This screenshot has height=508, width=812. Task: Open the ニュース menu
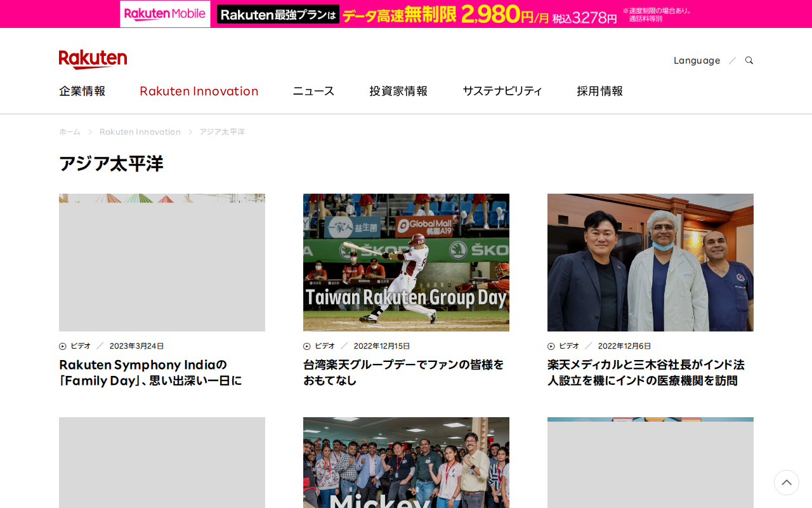coord(313,91)
